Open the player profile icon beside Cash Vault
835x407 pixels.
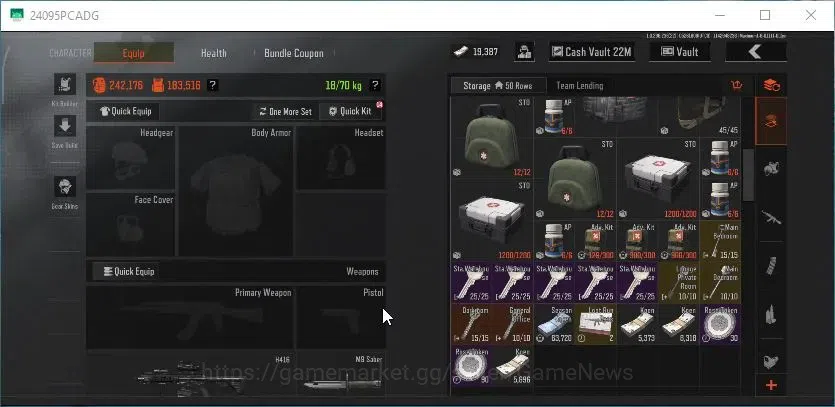coord(525,52)
